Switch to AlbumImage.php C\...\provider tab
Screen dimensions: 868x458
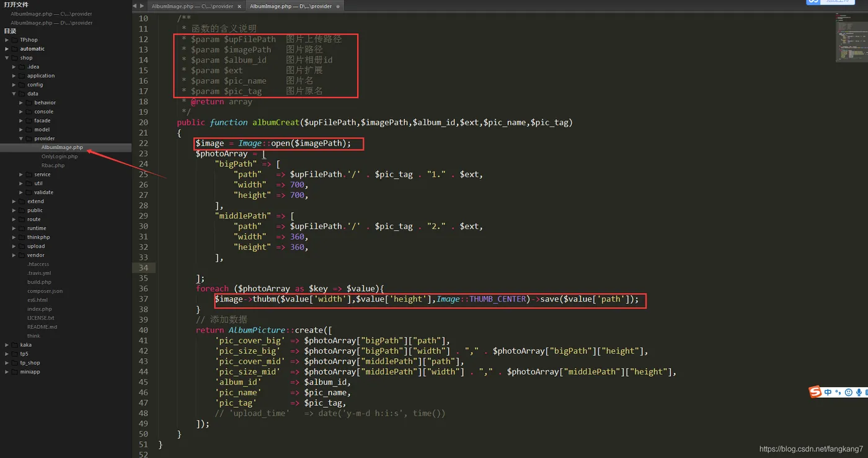[x=193, y=6]
